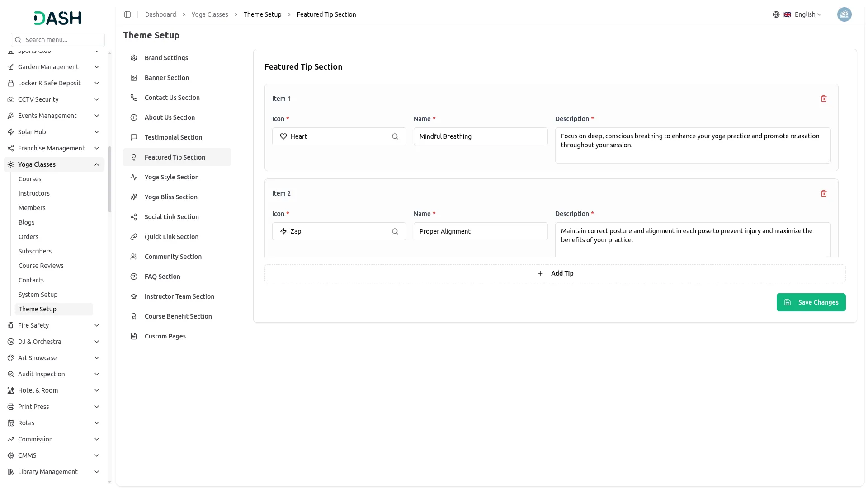Click the FAQ Section question icon
Image resolution: width=868 pixels, height=488 pixels.
pos(134,277)
